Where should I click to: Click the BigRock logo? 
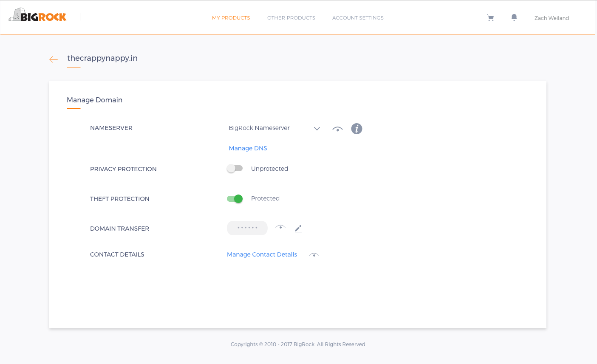pyautogui.click(x=37, y=15)
